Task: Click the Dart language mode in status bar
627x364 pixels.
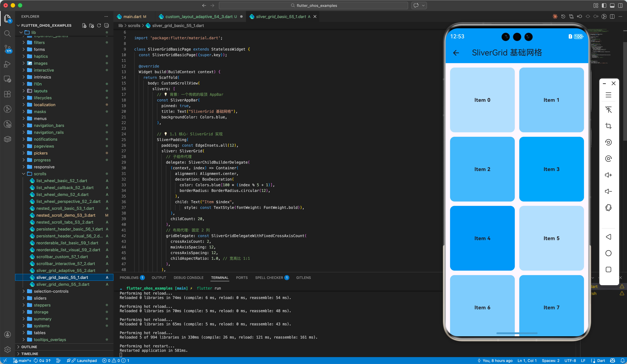Action: (601, 361)
